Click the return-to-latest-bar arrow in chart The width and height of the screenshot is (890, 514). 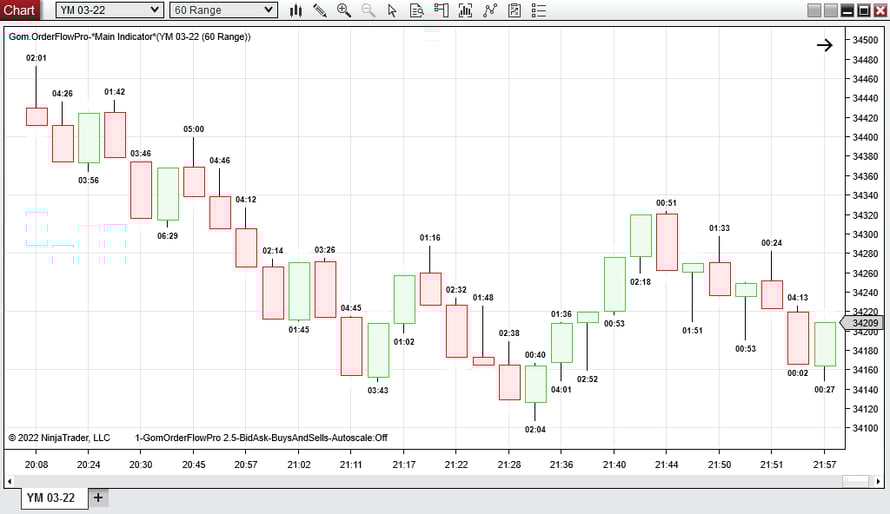pyautogui.click(x=825, y=45)
